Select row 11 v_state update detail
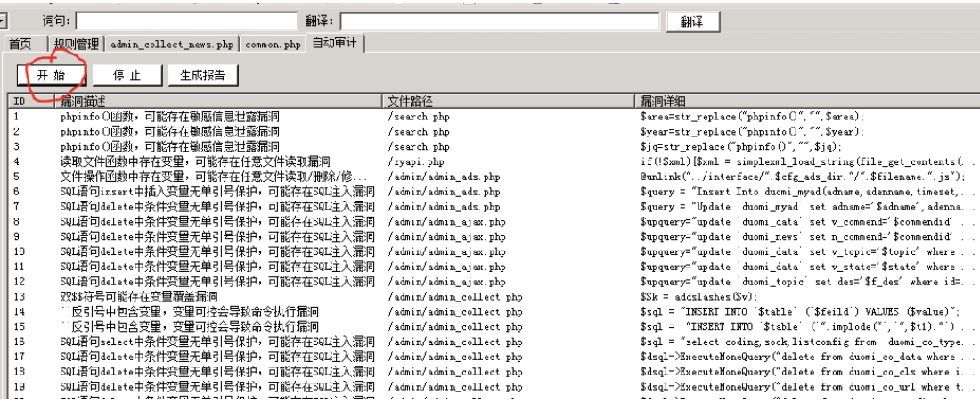The height and width of the screenshot is (412, 980). [x=806, y=267]
